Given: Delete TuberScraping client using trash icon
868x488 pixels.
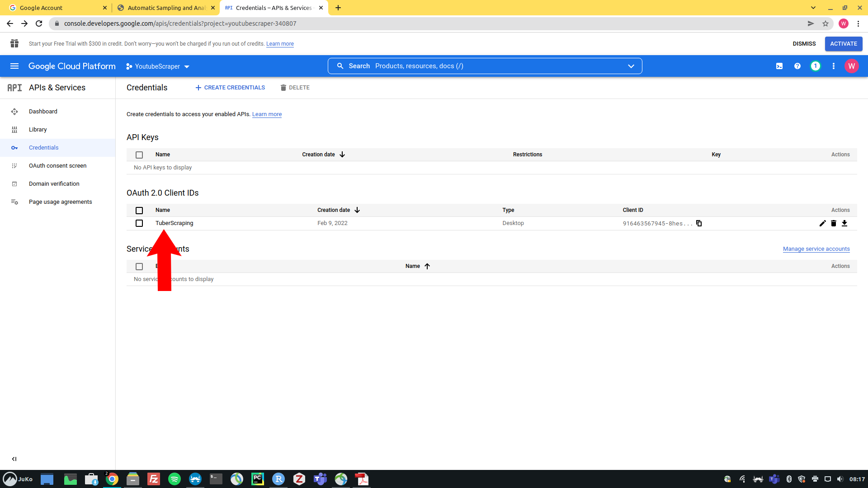Looking at the screenshot, I should (x=833, y=223).
